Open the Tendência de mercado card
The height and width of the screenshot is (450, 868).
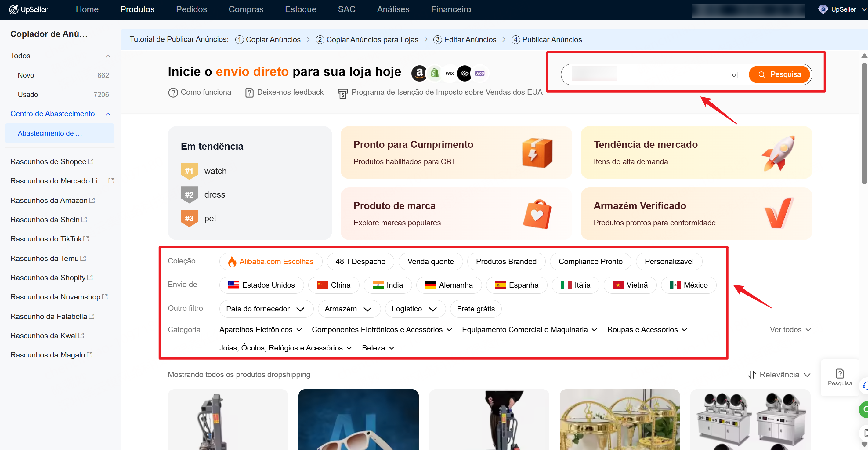click(x=696, y=153)
